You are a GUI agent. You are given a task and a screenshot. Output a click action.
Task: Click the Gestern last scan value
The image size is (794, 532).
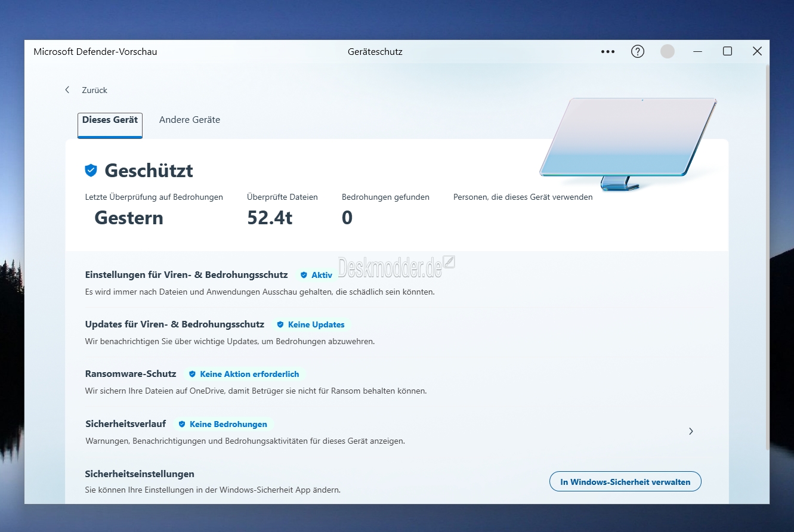pos(129,218)
